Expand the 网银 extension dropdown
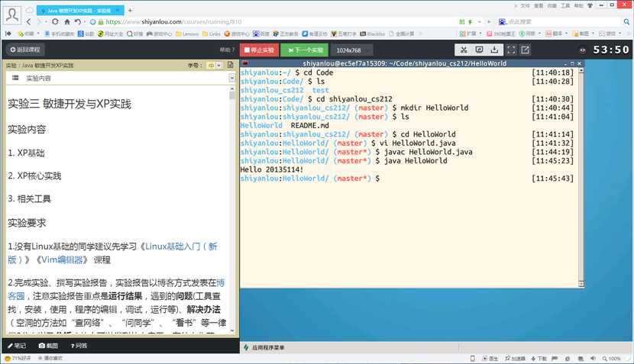This screenshot has height=364, width=634. pos(539,34)
